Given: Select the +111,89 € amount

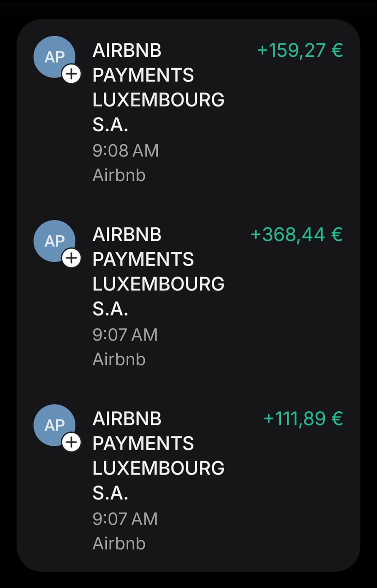Looking at the screenshot, I should (x=303, y=419).
